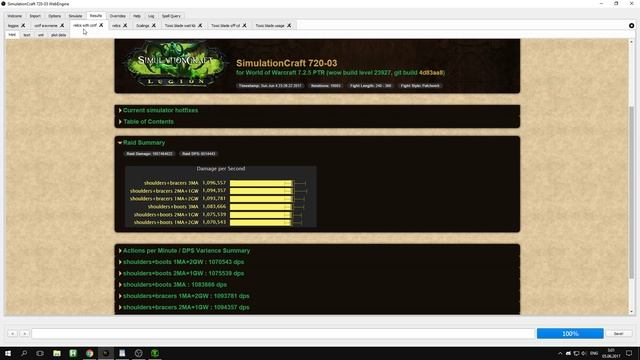Screen dimensions: 640x360
Task: Open the Help tab
Action: click(137, 16)
